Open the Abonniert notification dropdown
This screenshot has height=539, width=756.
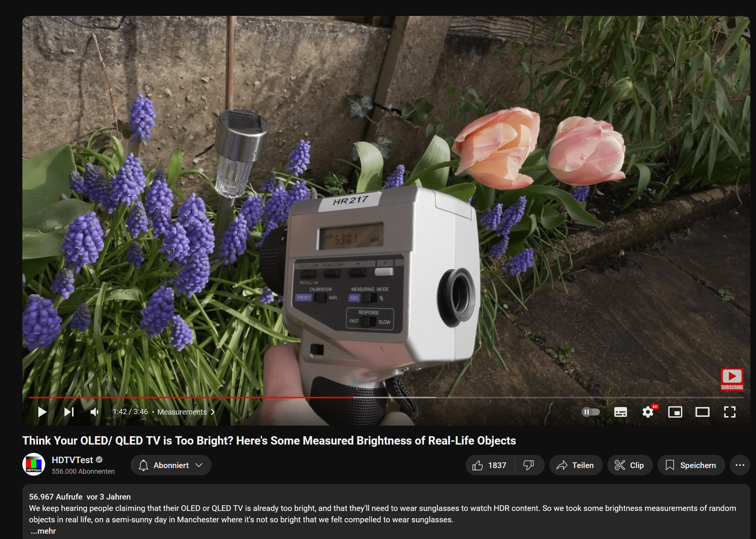[171, 465]
